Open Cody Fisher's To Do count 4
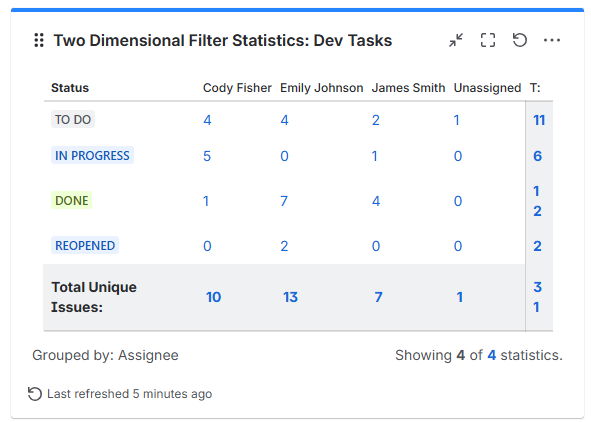This screenshot has height=422, width=591. (x=207, y=120)
